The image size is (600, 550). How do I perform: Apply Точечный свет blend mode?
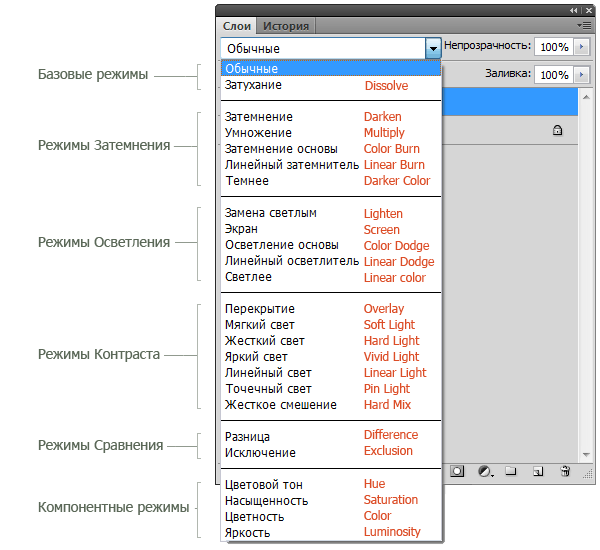pyautogui.click(x=331, y=389)
